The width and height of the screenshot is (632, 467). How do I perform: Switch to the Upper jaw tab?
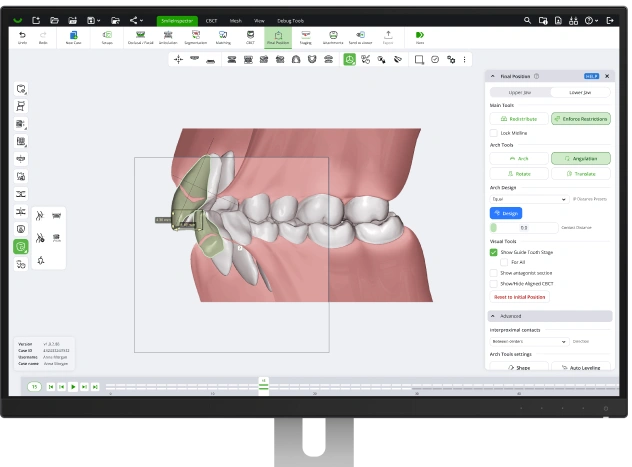click(519, 92)
